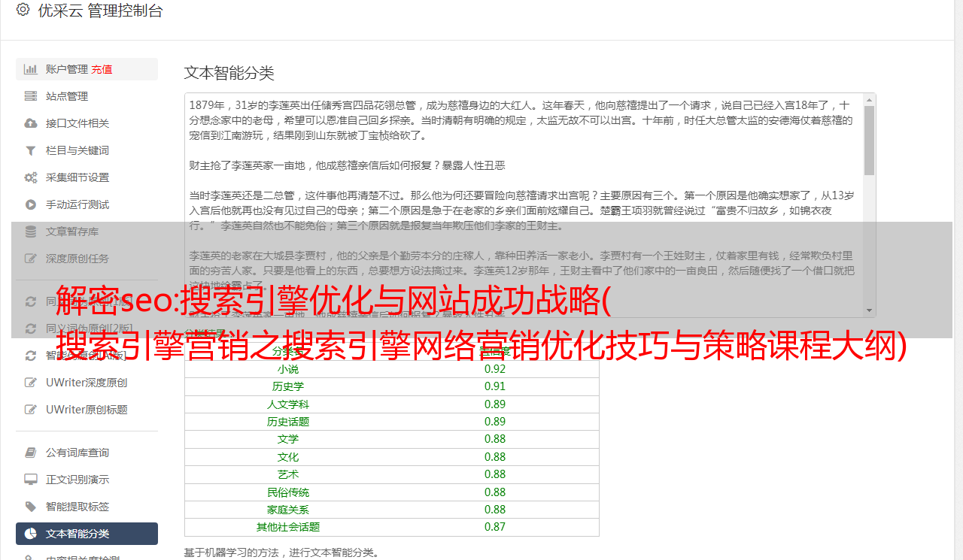Go to 采集细节设置 label in sidebar

[x=77, y=177]
